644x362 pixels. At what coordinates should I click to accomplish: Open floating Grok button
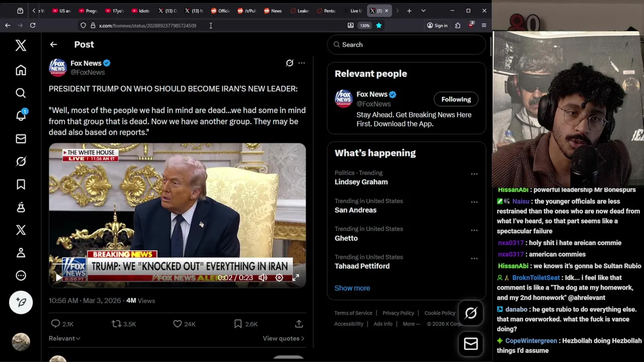click(471, 313)
